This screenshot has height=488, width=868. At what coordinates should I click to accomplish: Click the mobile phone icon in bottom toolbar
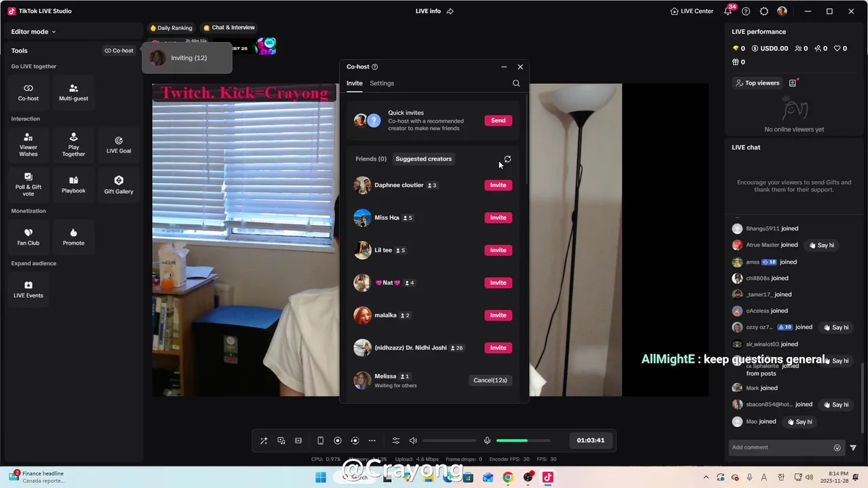[x=320, y=441]
